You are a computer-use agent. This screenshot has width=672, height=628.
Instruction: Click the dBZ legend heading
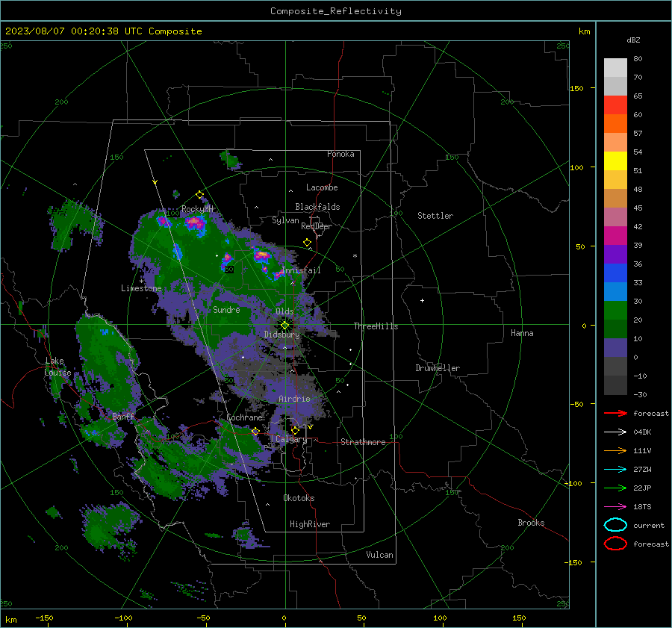coord(633,40)
